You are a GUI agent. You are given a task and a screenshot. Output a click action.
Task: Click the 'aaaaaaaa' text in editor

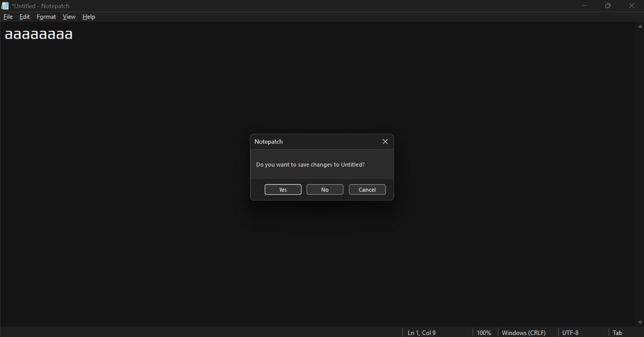[x=39, y=35]
